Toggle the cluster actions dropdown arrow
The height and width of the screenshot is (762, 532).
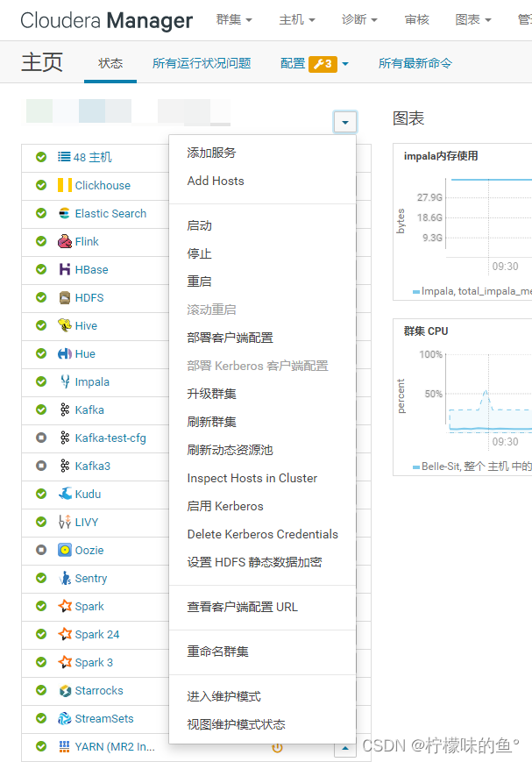(x=345, y=122)
